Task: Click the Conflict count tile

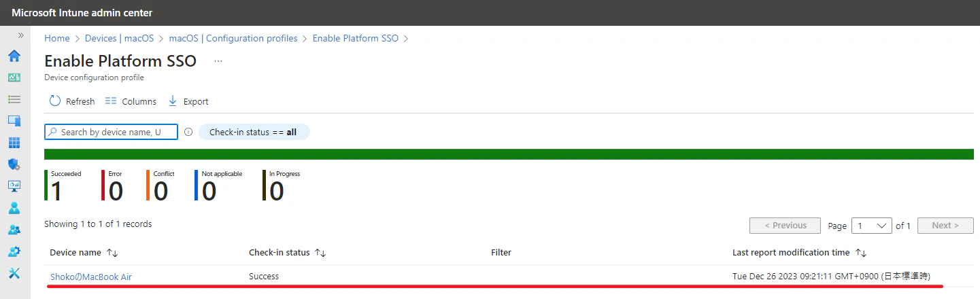Action: pyautogui.click(x=160, y=186)
